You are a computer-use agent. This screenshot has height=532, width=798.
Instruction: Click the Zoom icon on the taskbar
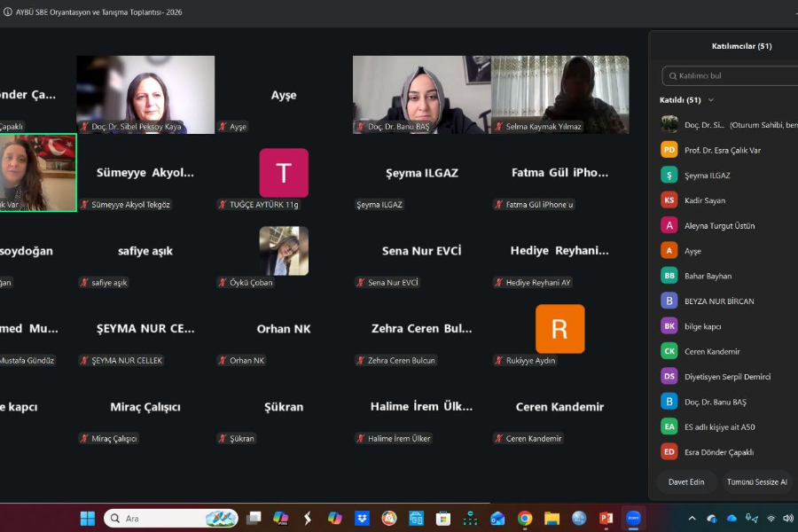(633, 518)
